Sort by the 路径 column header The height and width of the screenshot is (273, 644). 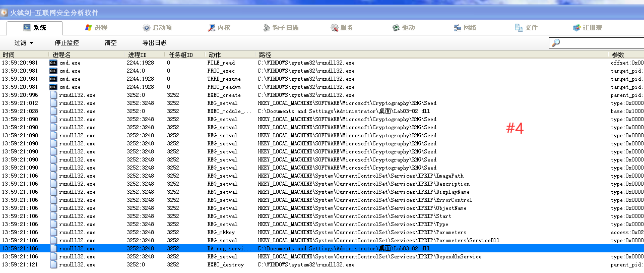click(x=432, y=54)
